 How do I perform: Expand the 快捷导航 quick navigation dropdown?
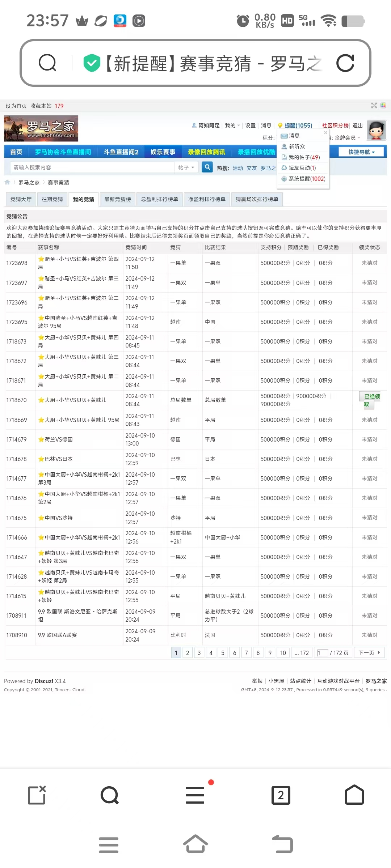point(361,152)
